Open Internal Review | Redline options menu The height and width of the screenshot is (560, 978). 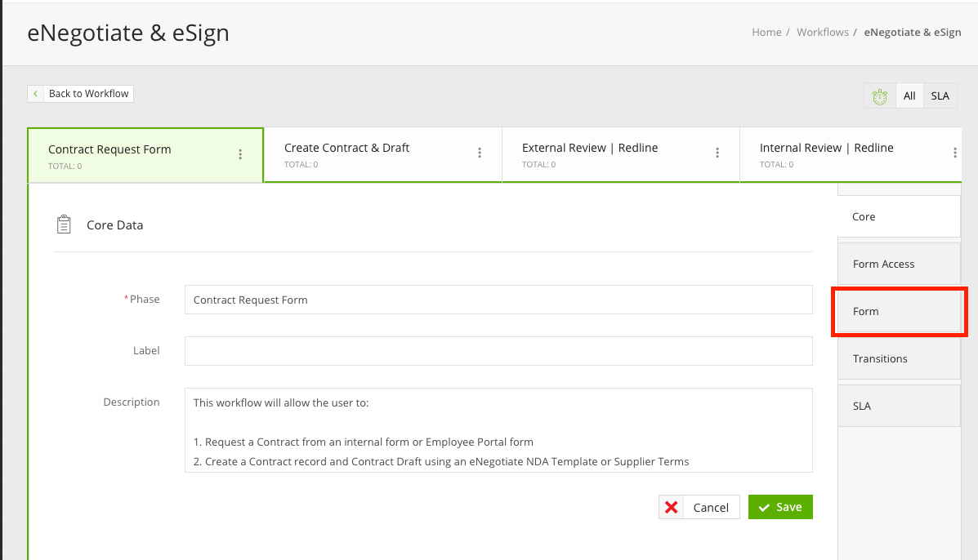[x=955, y=153]
